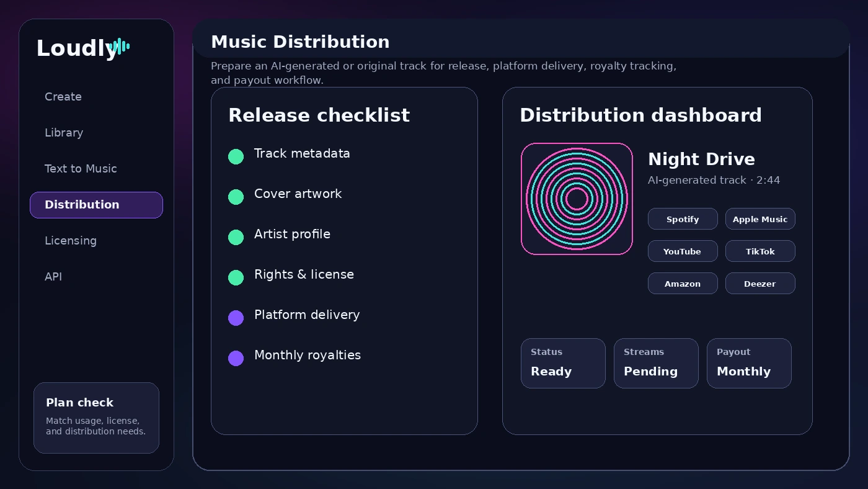The width and height of the screenshot is (868, 489).
Task: Select the Distribution sidebar item
Action: [x=96, y=205]
